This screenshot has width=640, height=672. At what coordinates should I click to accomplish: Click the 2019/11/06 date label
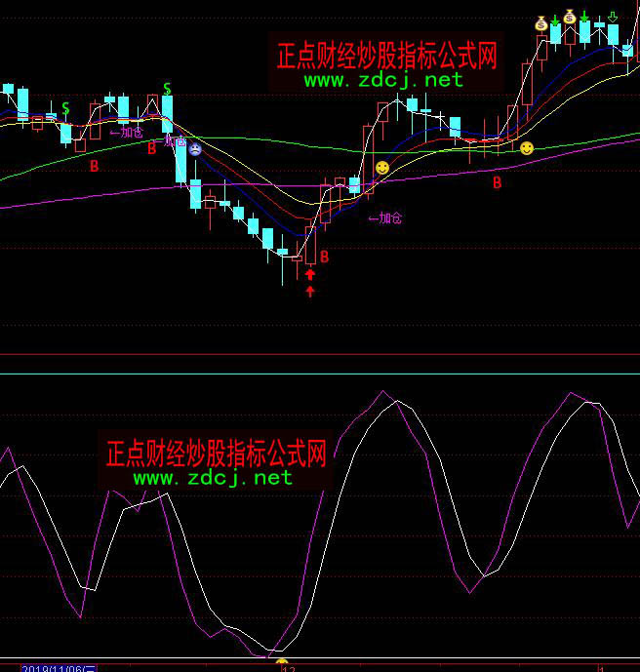60,667
